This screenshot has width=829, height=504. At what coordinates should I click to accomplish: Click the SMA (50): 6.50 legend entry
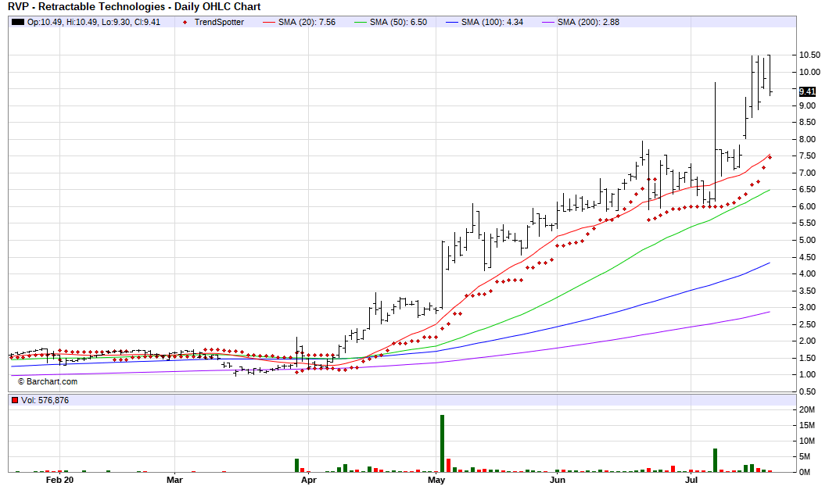[398, 22]
